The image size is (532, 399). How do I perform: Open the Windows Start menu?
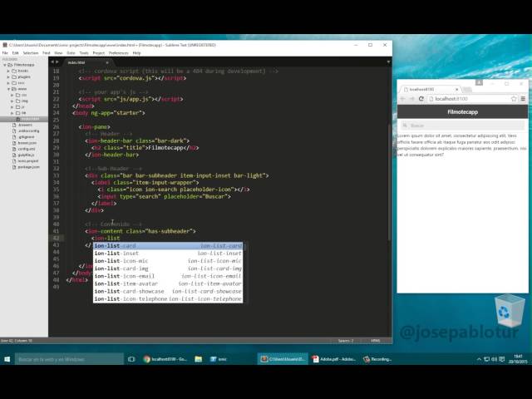point(7,359)
